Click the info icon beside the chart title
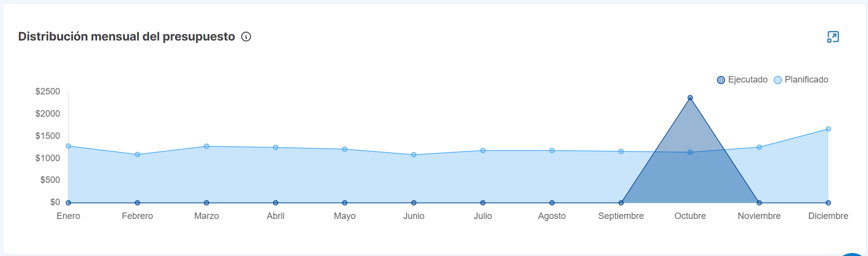The width and height of the screenshot is (868, 256). point(246,37)
